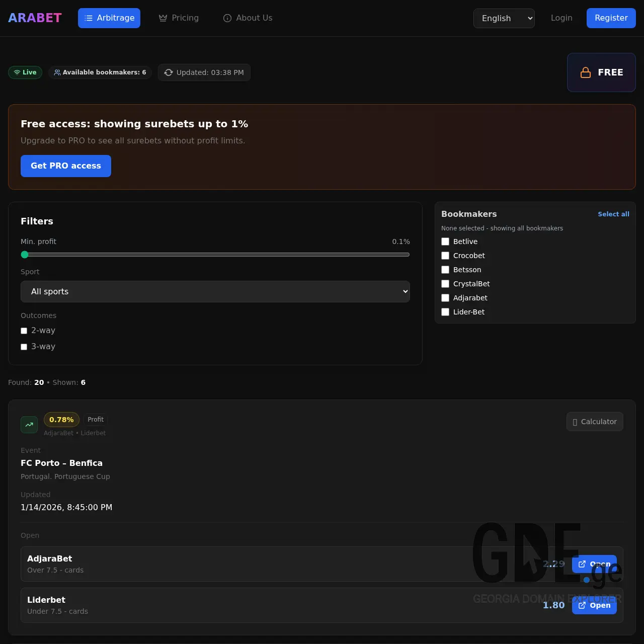Click the green trending-up icon on surebet card

coord(29,425)
